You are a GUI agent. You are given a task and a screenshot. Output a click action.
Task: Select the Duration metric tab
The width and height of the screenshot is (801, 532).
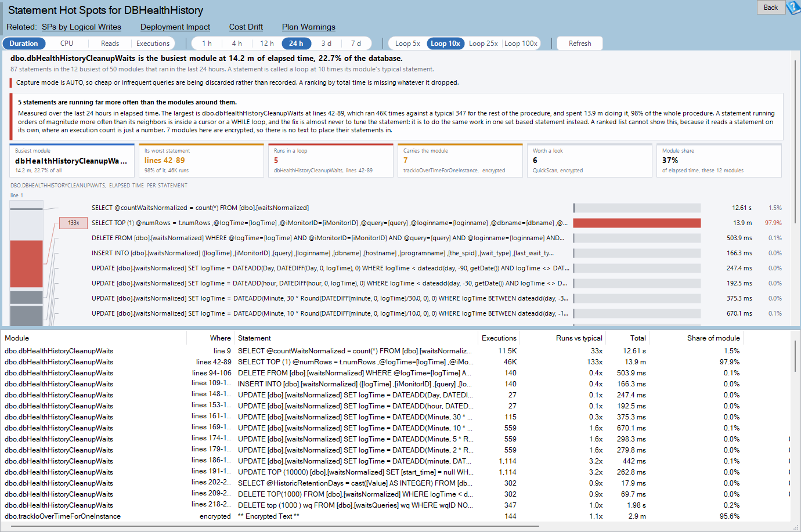tap(24, 44)
